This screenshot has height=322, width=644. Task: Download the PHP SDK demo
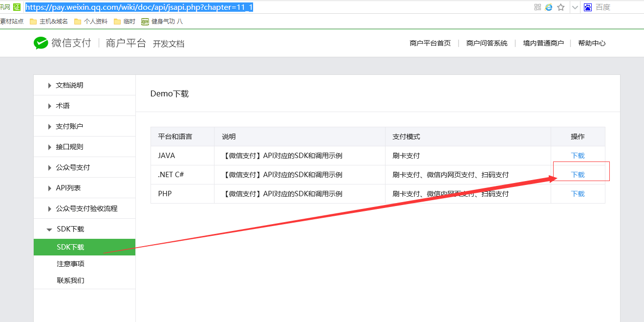click(x=578, y=194)
